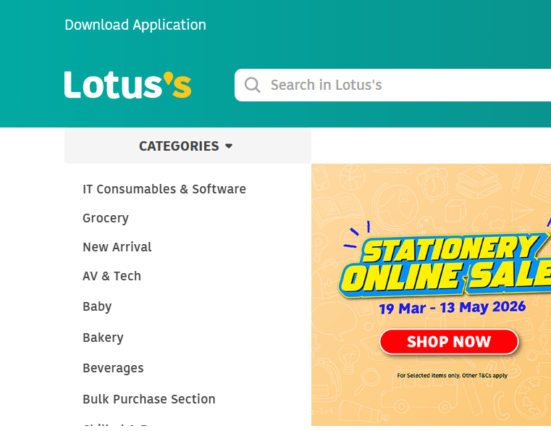This screenshot has width=551, height=431.
Task: Choose the Beverages category
Action: [x=113, y=368]
